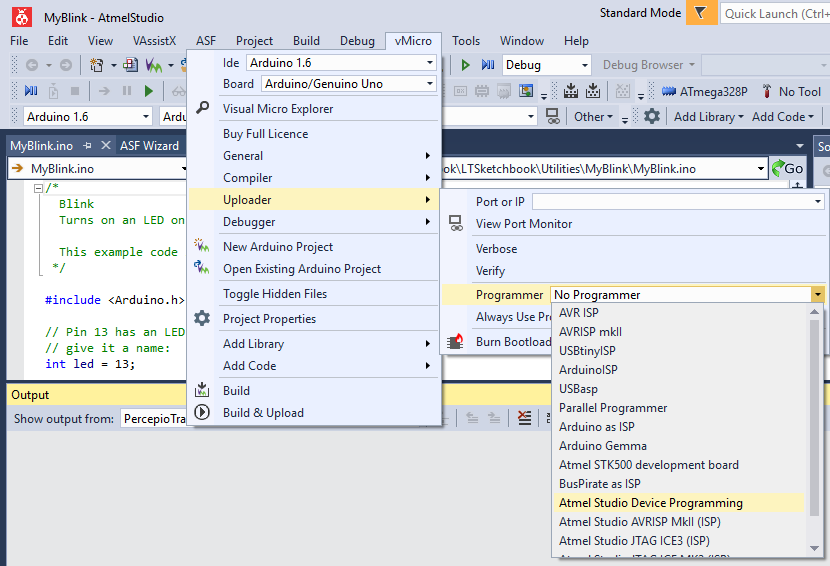
Task: Click the programmer list scrollbar up arrow
Action: click(815, 312)
